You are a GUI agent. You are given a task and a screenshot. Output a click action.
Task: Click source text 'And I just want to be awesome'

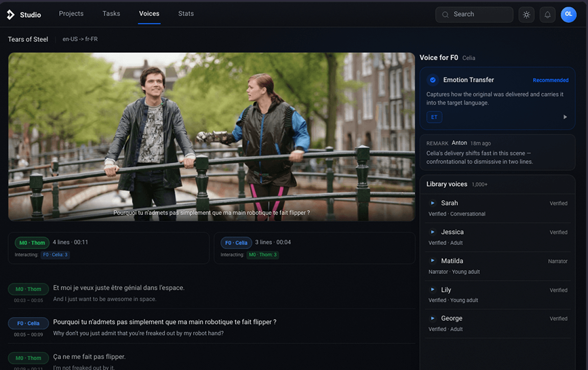(x=105, y=299)
